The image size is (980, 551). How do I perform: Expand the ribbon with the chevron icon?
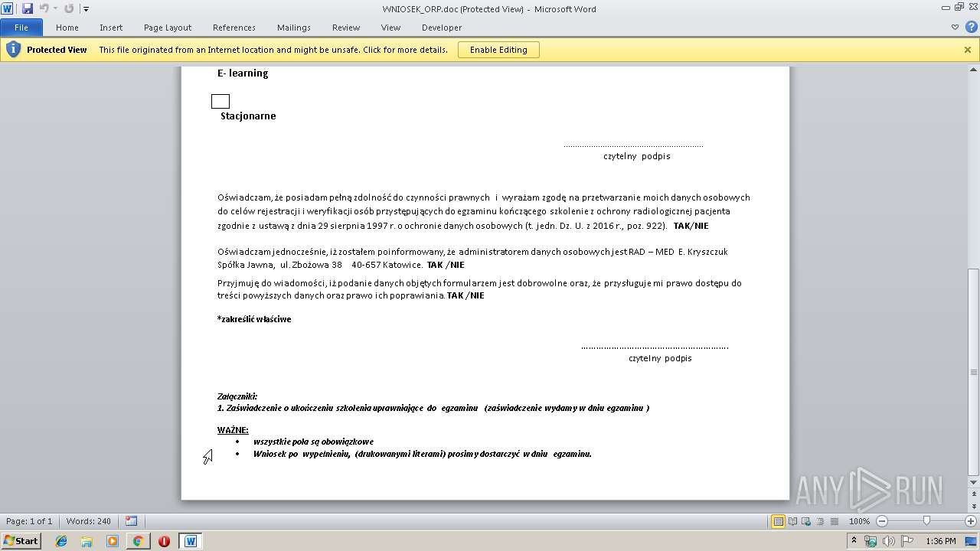click(955, 28)
